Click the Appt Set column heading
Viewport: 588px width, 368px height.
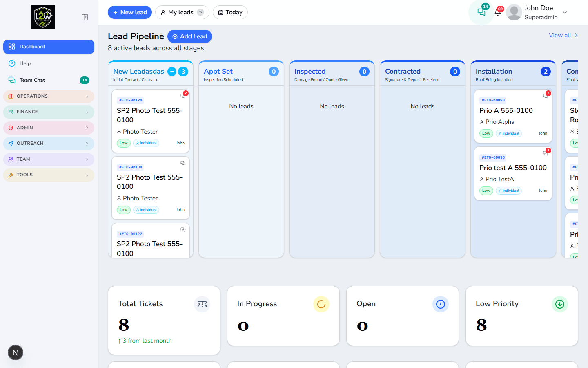218,71
